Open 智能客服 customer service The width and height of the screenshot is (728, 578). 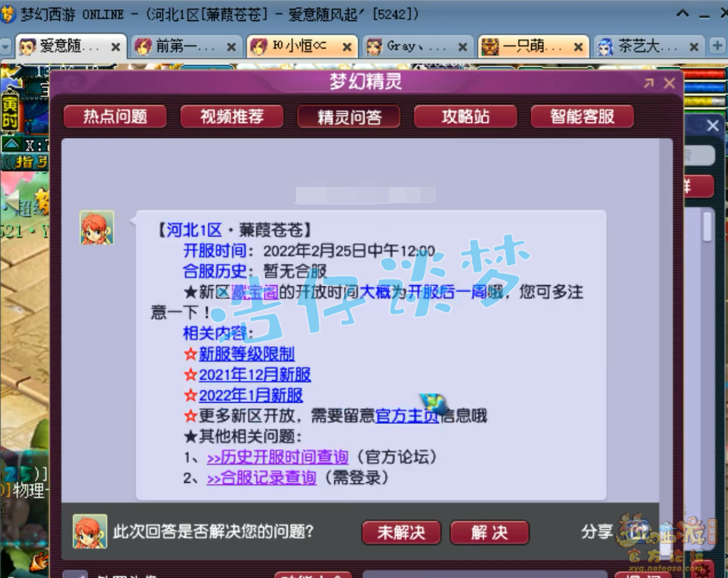point(582,117)
